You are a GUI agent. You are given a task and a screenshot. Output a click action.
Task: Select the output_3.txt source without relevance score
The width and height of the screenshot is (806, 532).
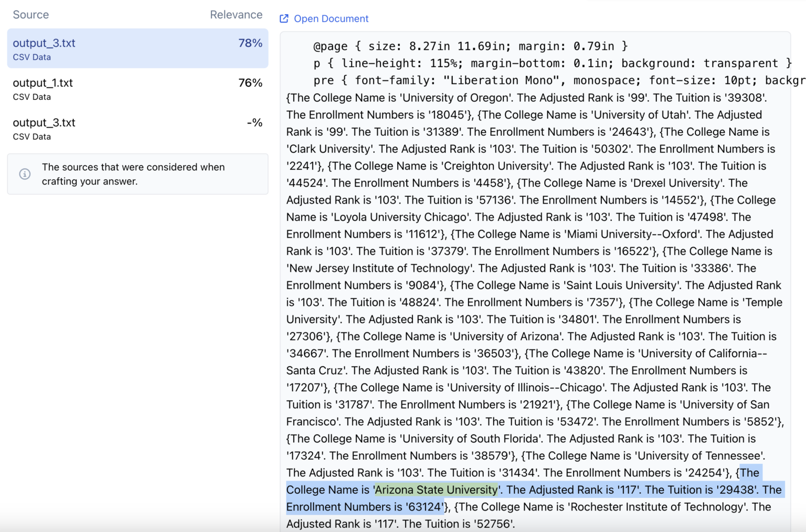[44, 123]
